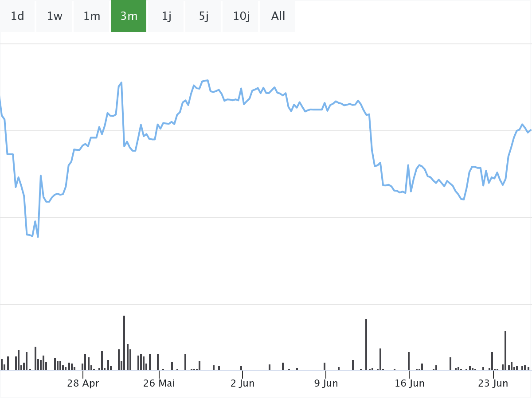Show the 1m chart period

92,16
